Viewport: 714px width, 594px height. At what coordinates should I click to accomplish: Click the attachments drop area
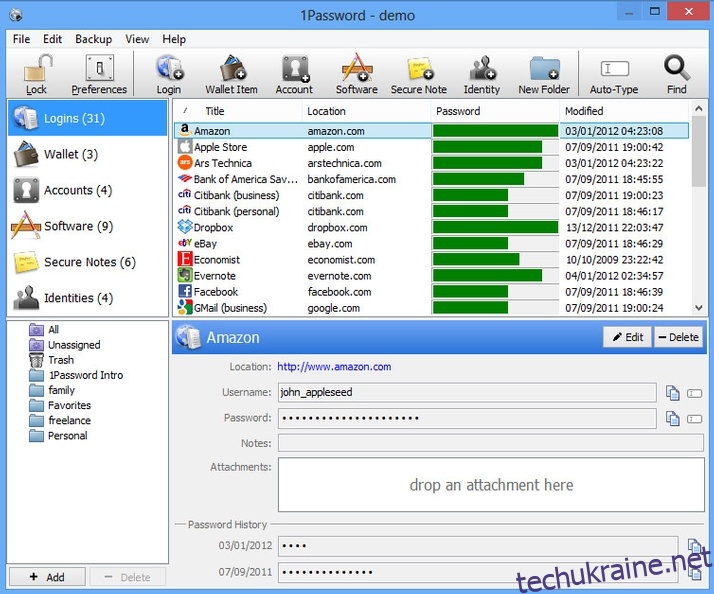click(x=491, y=485)
